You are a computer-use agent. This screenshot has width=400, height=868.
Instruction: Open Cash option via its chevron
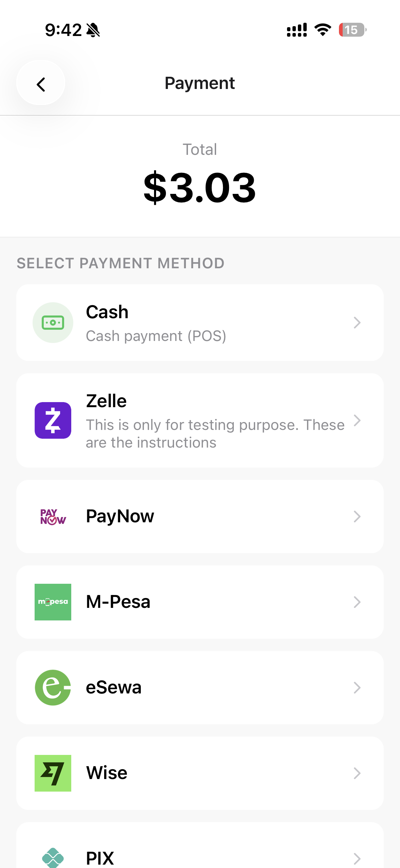357,322
